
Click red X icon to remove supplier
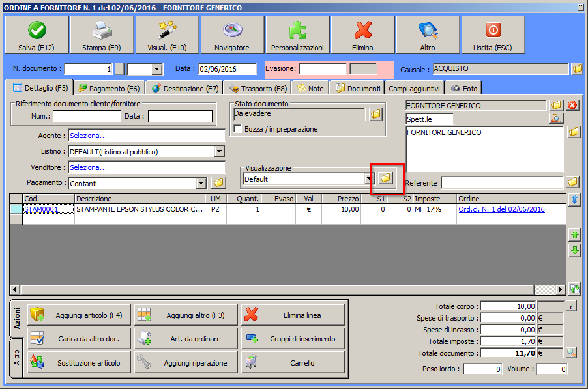[572, 106]
